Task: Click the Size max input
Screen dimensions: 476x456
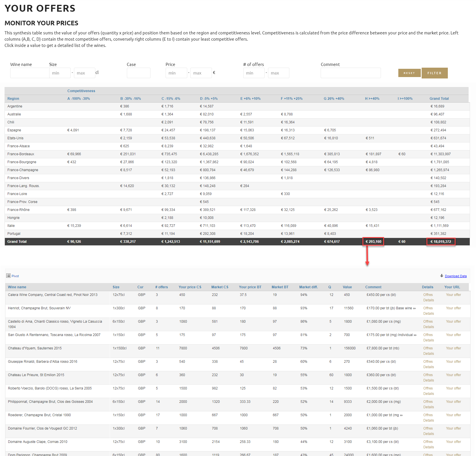Action: [x=85, y=73]
